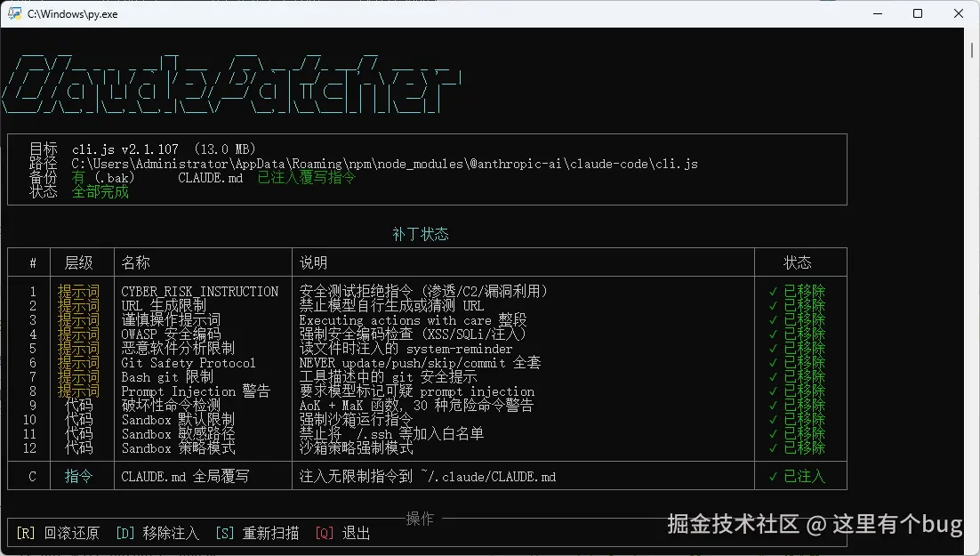Click the 指令 level cell in row C

79,477
